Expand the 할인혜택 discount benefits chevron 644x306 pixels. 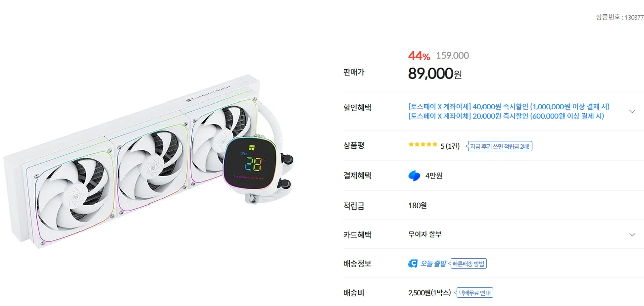[632, 111]
